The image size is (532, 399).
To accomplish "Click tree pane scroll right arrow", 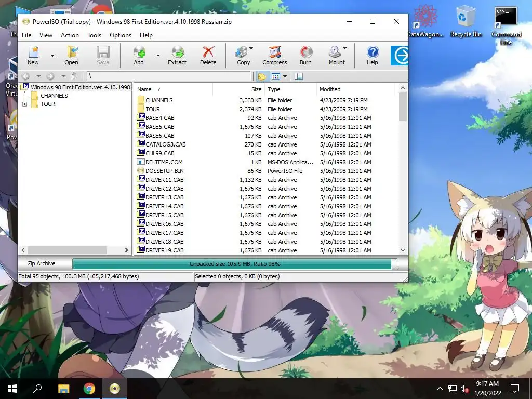I will point(127,250).
